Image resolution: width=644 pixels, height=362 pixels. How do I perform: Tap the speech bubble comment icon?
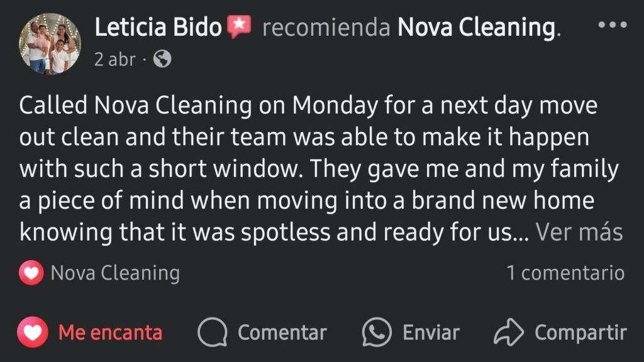click(x=212, y=332)
